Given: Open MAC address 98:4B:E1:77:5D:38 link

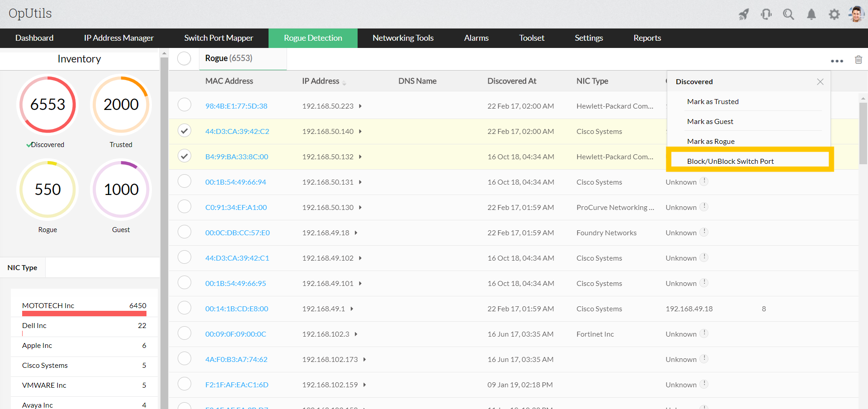Looking at the screenshot, I should 236,106.
